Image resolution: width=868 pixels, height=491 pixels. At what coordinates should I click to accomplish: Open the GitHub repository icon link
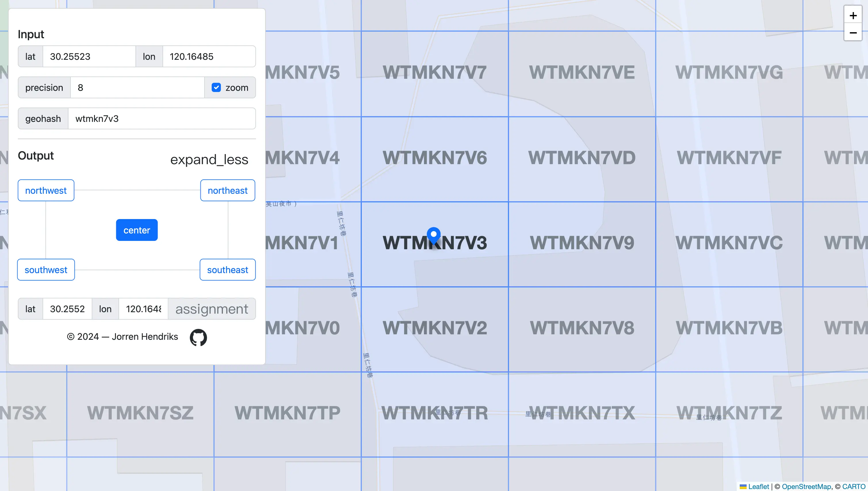198,337
